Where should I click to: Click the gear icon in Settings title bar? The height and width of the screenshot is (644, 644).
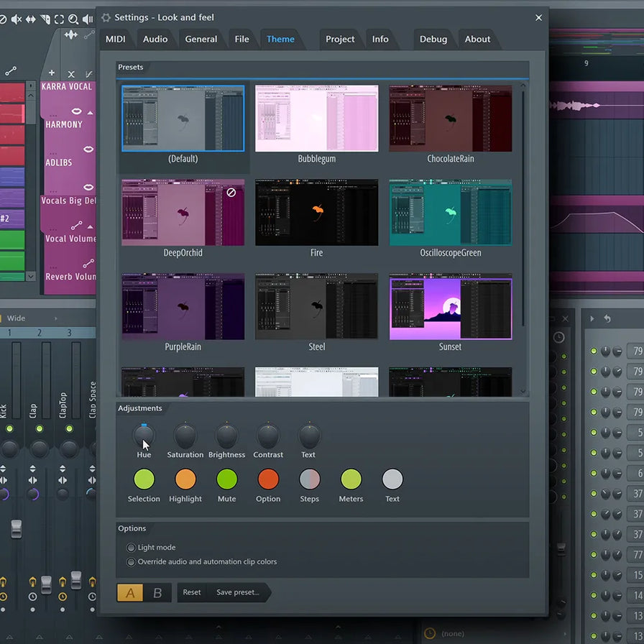(106, 18)
